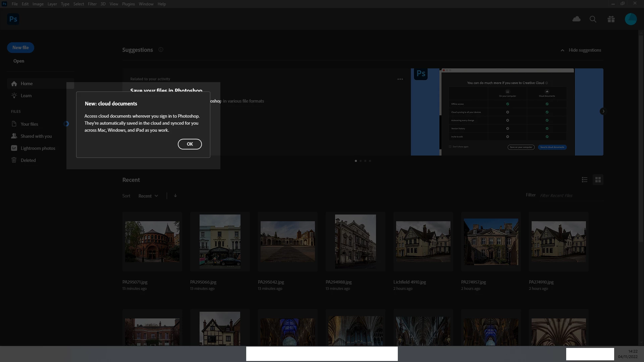Collapse suggestions with Hide suggestions chevron
This screenshot has width=644, height=362.
click(x=562, y=50)
